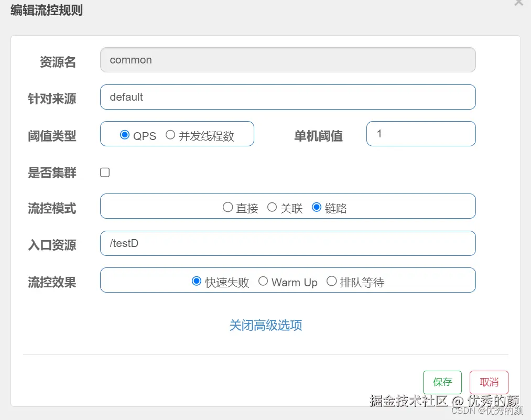The image size is (531, 420).
Task: Click the 单机阈值 value field
Action: 420,134
